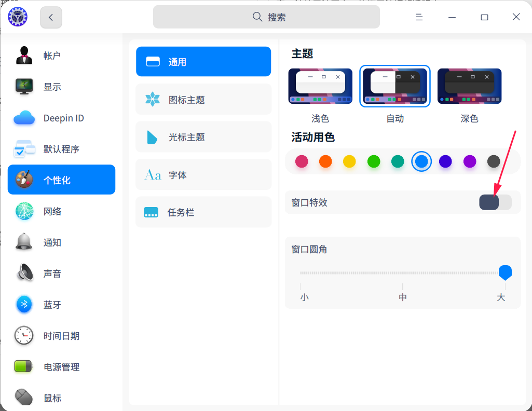Open the 帐户 (Account) settings icon
This screenshot has width=532, height=411.
24,56
